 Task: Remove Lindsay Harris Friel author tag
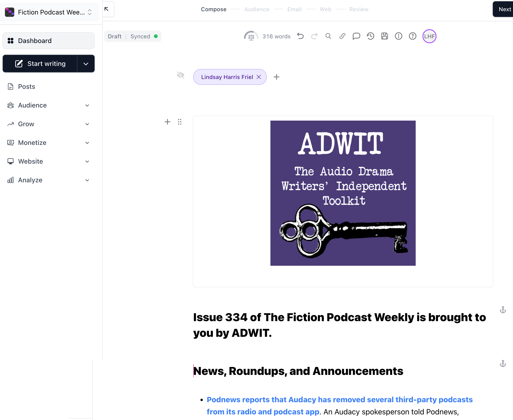point(258,77)
